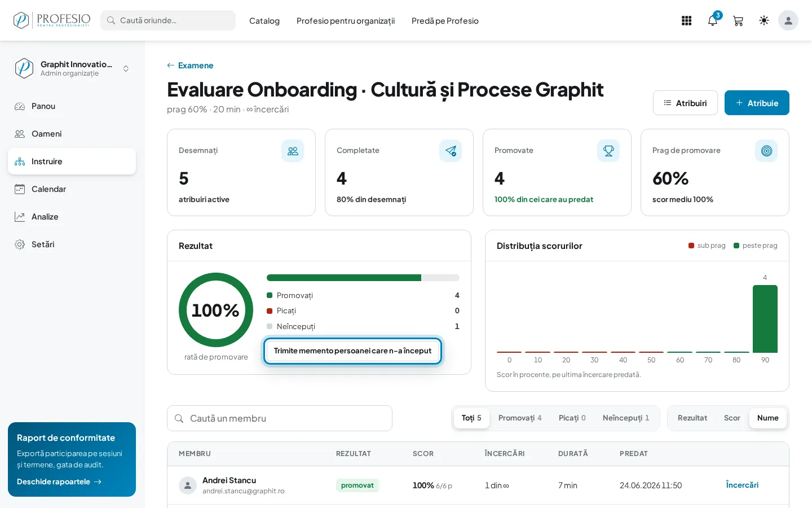This screenshot has height=508, width=812.
Task: Click the Atribuiri button
Action: (685, 103)
